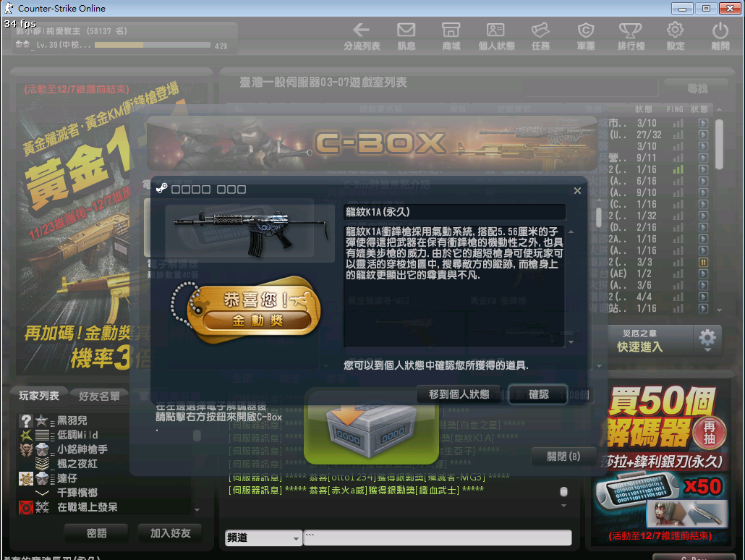Click the 關閉 (B) button
Screen dimensions: 745x560
(563, 457)
